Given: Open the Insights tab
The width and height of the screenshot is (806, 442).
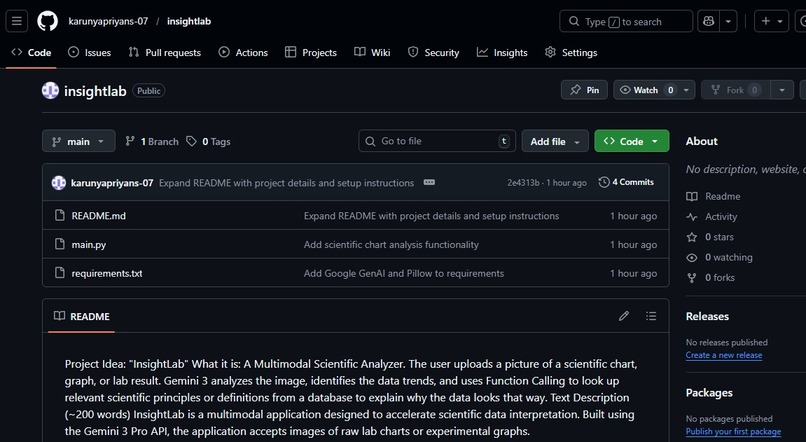Looking at the screenshot, I should 502,52.
